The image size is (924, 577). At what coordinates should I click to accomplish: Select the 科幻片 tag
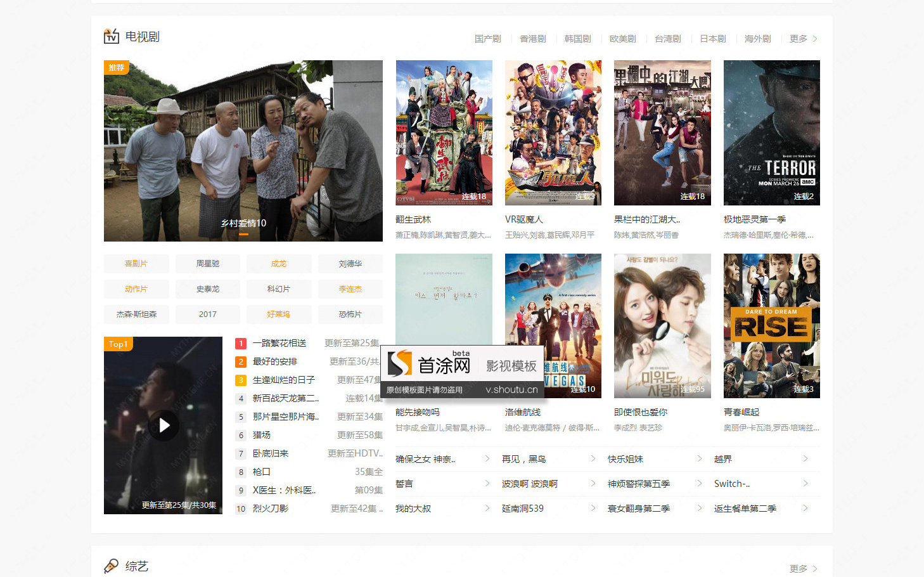(x=279, y=289)
